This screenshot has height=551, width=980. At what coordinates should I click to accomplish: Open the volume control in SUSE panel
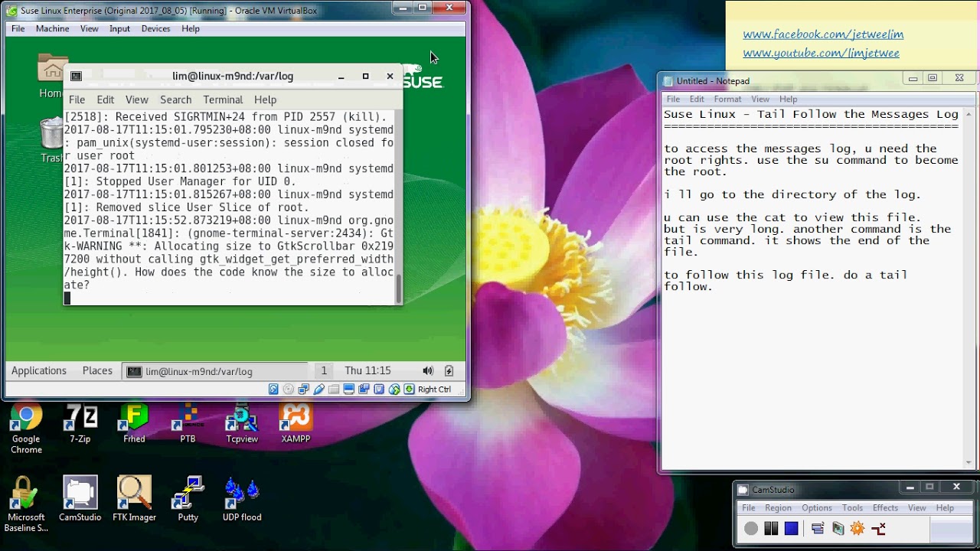[x=428, y=371]
